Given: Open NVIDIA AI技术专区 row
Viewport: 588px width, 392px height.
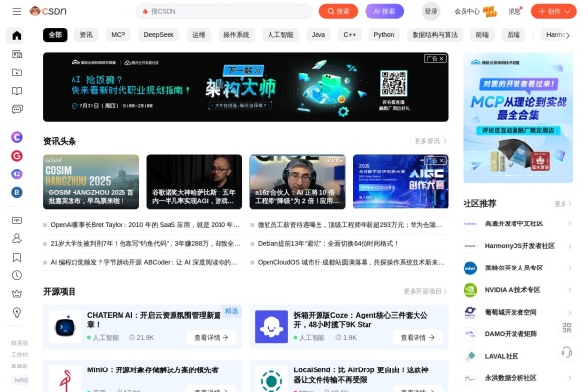Looking at the screenshot, I should [x=517, y=290].
